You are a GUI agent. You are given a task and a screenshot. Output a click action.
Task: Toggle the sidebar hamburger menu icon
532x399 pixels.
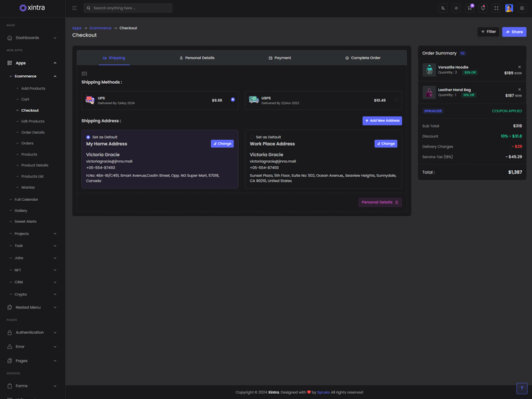74,8
